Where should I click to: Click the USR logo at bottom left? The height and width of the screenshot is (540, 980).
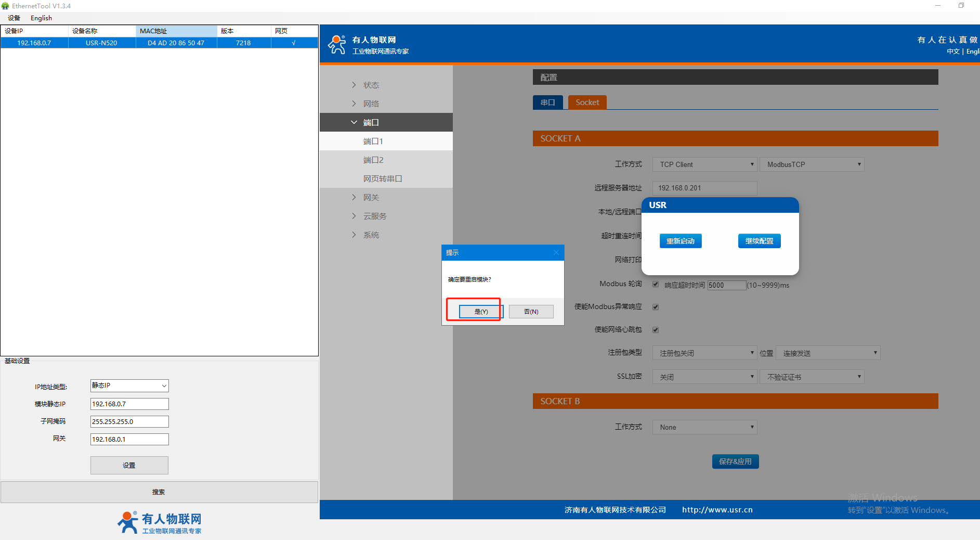click(x=159, y=522)
